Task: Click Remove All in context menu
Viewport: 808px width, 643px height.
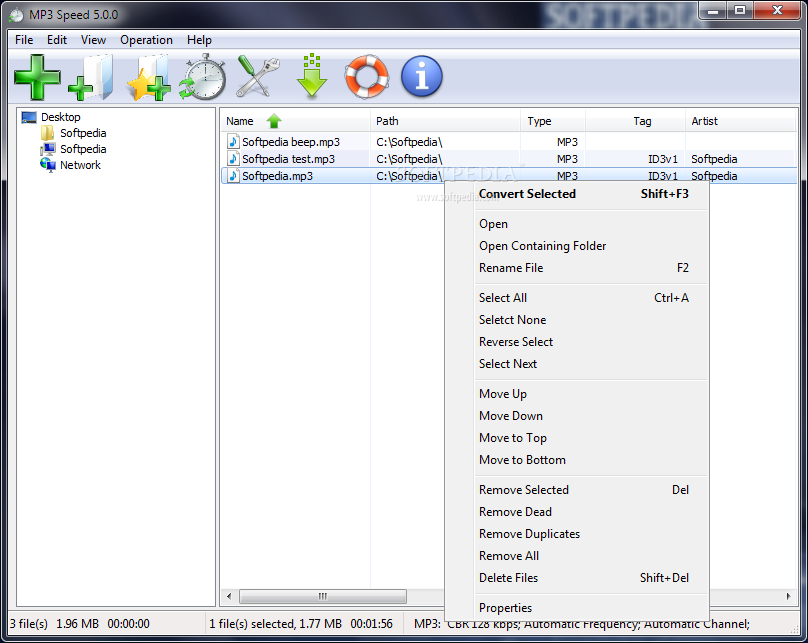Action: (x=577, y=556)
